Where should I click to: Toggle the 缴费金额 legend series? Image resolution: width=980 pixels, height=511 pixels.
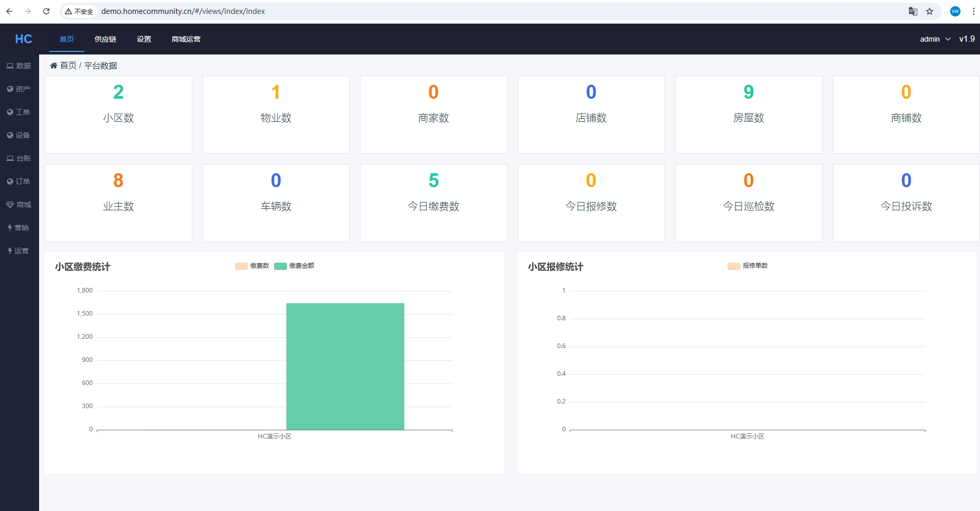(x=294, y=266)
